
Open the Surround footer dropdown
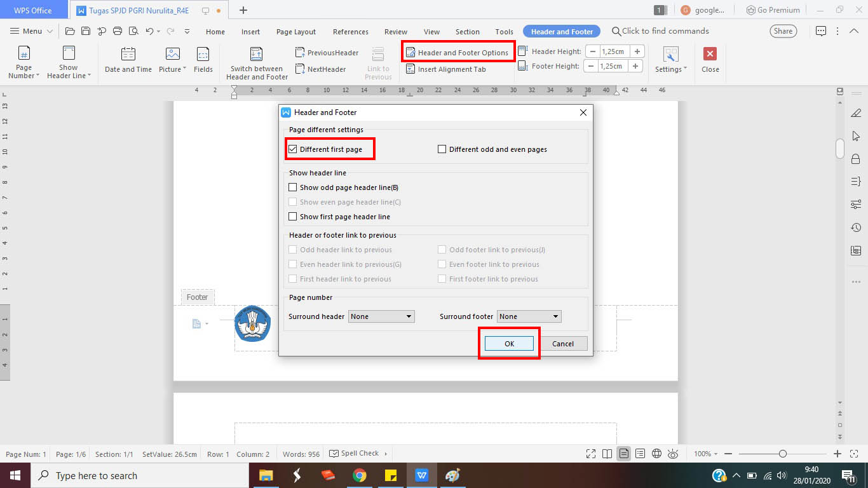[x=529, y=316]
